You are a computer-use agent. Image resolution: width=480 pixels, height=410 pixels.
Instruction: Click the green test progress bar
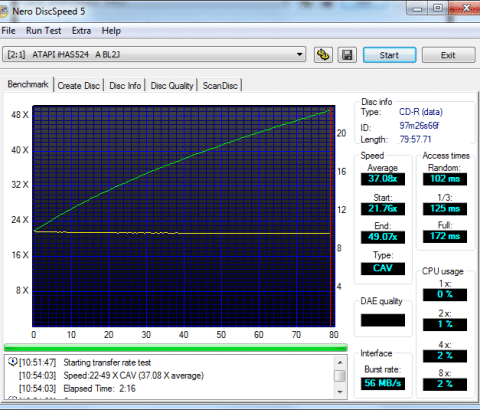(x=176, y=348)
